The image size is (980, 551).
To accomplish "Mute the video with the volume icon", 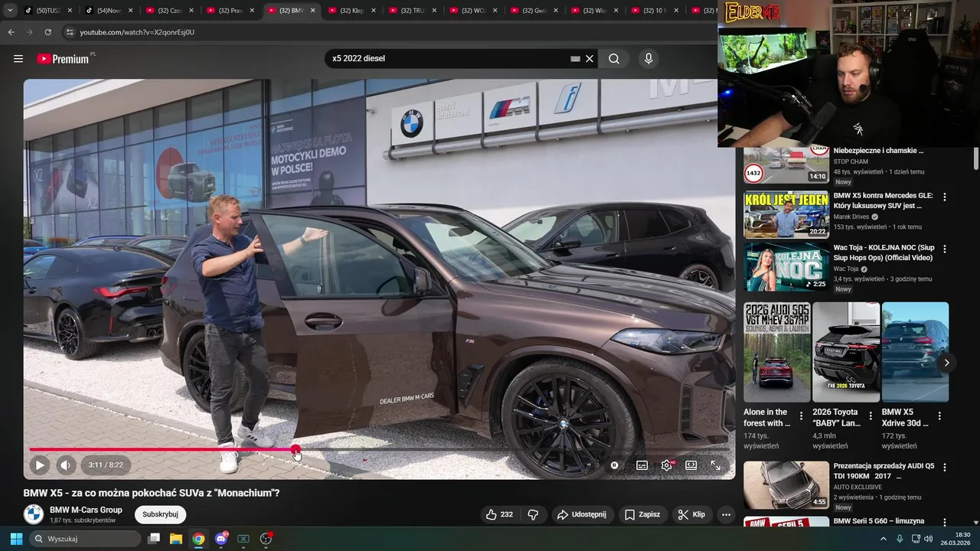I will click(66, 465).
